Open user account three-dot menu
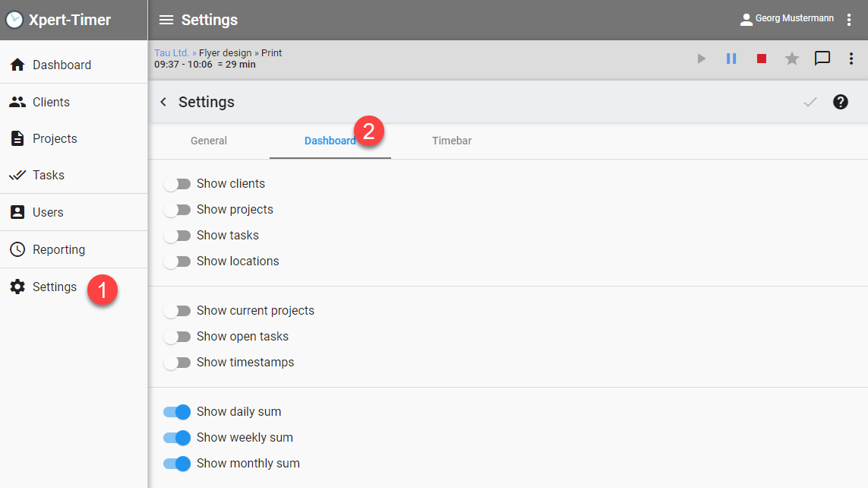Image resolution: width=868 pixels, height=488 pixels. click(849, 20)
